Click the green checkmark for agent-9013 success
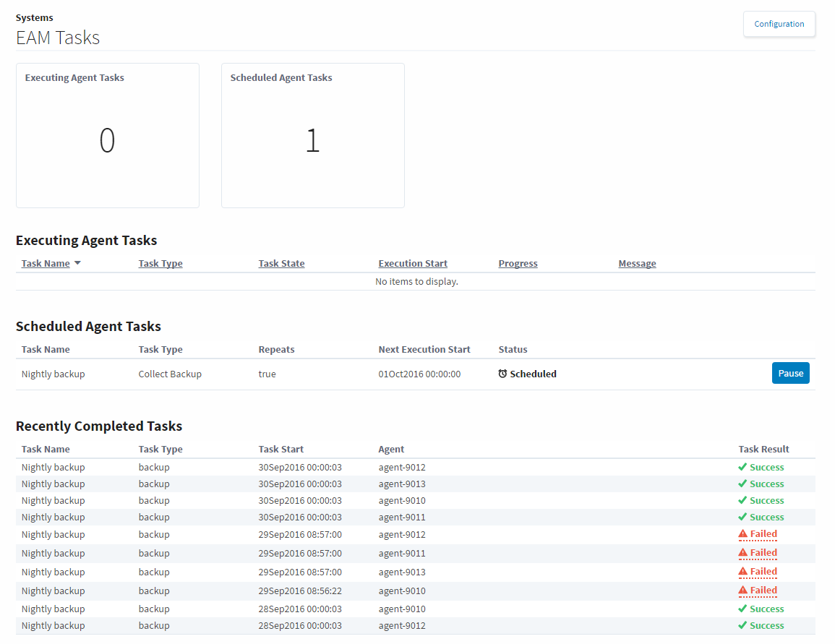The image size is (835, 644). click(742, 484)
